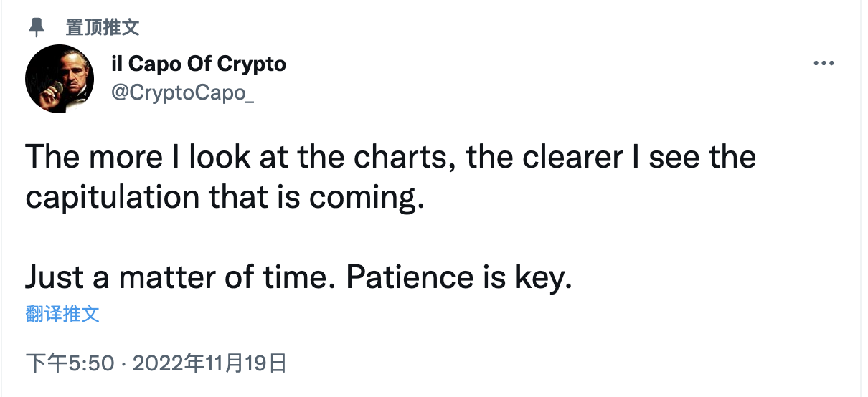
Task: Click the 翻译推文 translate link
Action: click(62, 313)
